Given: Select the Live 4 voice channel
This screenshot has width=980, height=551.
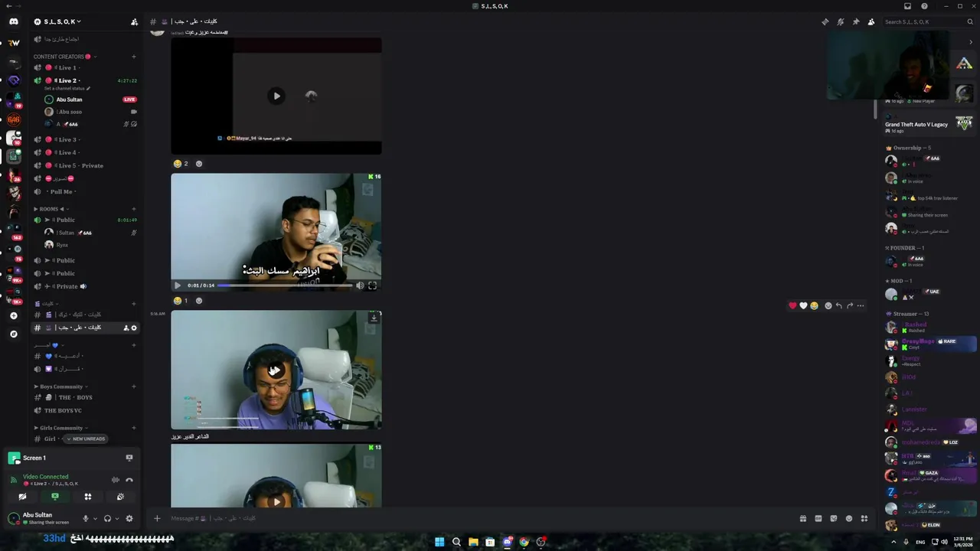Looking at the screenshot, I should coord(85,152).
